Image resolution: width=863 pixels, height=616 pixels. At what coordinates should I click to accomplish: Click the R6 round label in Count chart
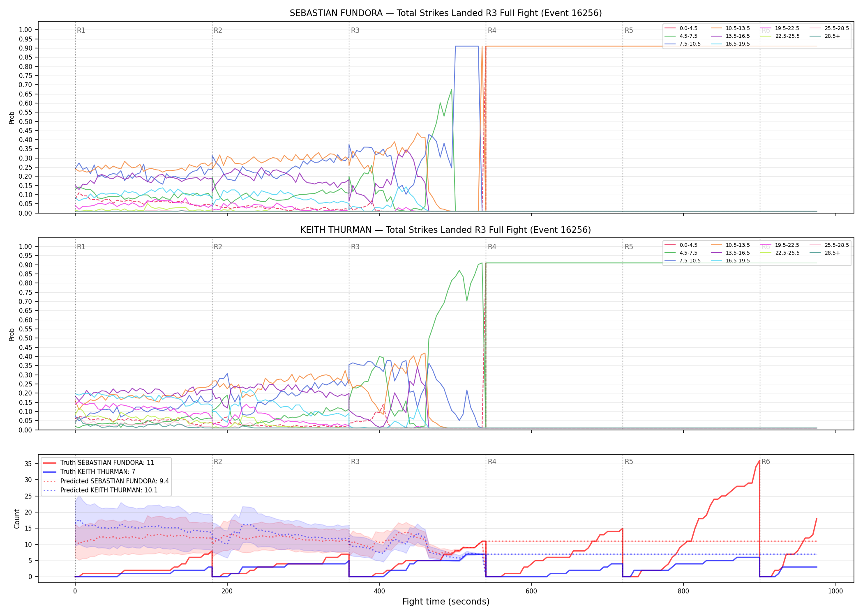766,462
